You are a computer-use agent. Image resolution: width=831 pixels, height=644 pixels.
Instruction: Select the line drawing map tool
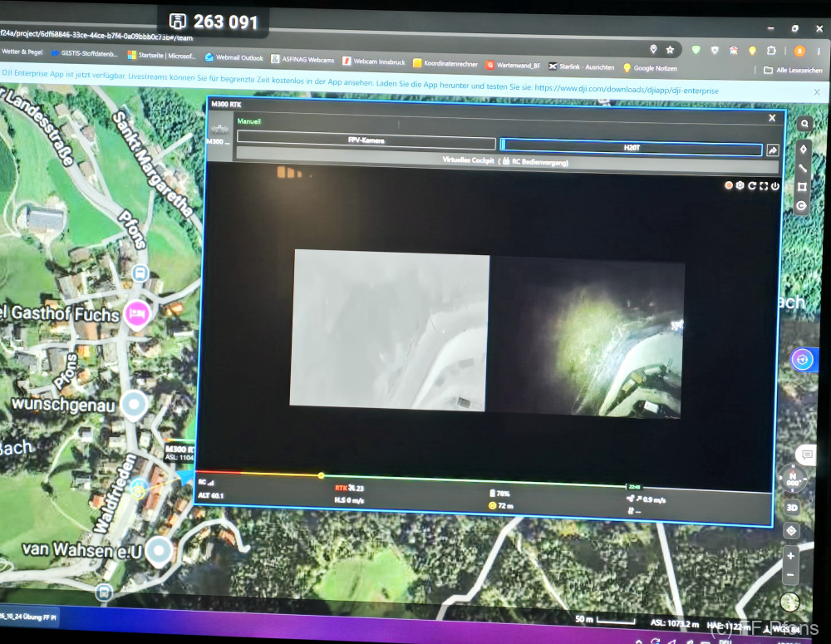click(803, 168)
